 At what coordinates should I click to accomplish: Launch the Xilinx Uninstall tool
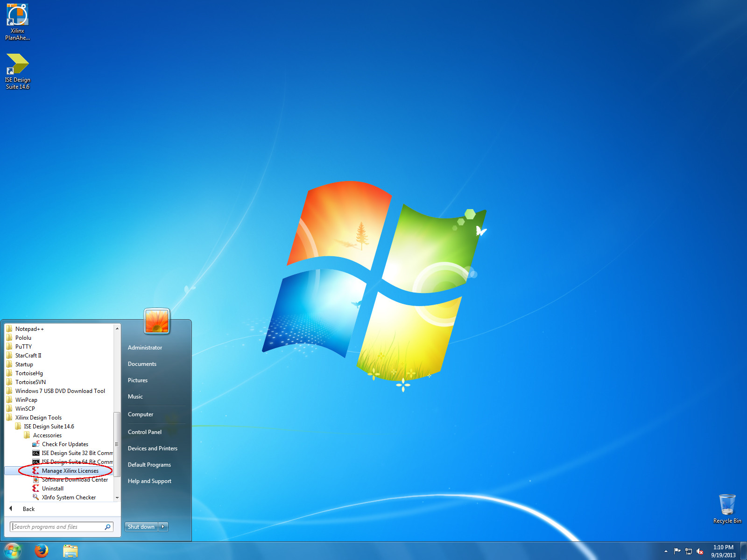[x=52, y=488]
